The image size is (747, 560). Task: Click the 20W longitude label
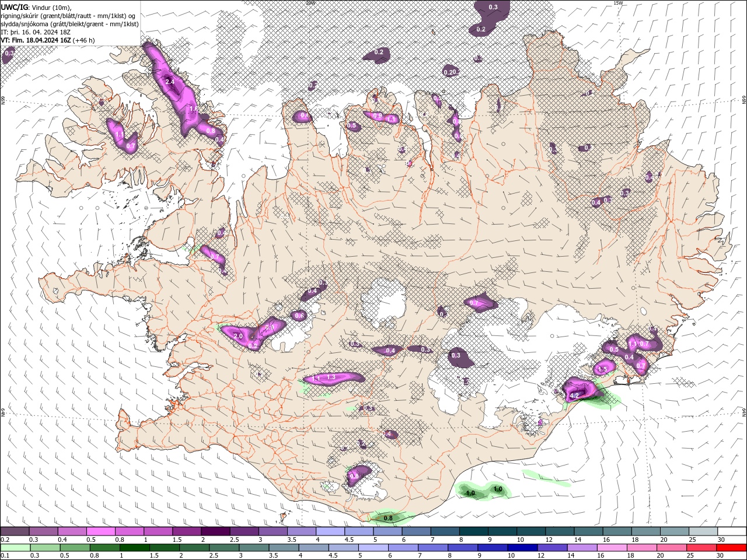310,3
